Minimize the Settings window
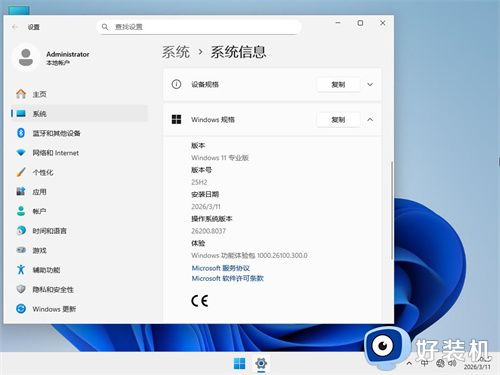The width and height of the screenshot is (500, 375). [338, 23]
